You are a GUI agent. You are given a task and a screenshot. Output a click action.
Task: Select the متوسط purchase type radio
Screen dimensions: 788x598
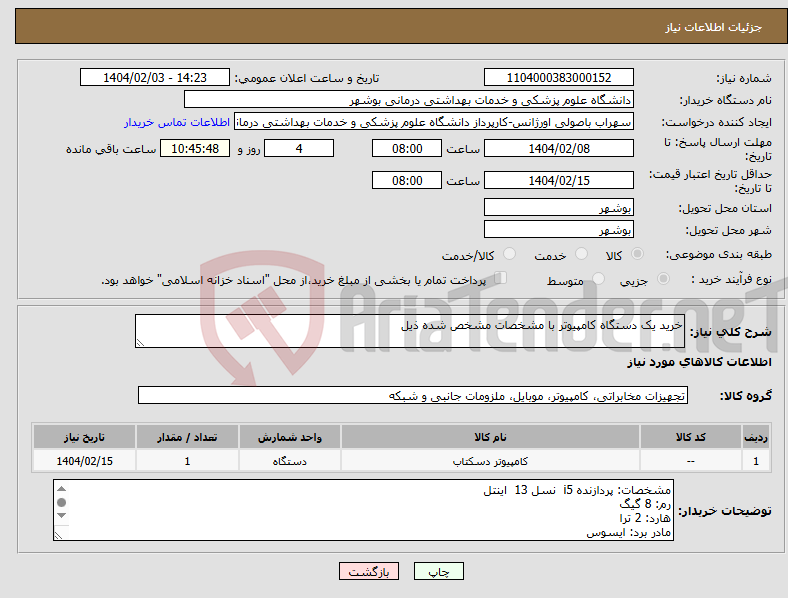click(x=599, y=278)
